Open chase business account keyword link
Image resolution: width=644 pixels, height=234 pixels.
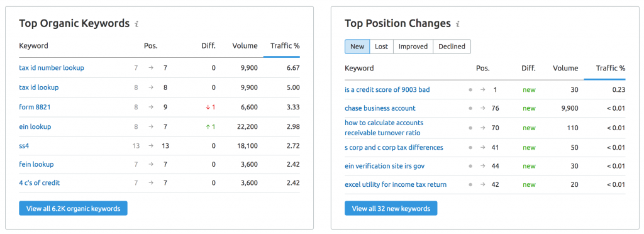(x=380, y=108)
